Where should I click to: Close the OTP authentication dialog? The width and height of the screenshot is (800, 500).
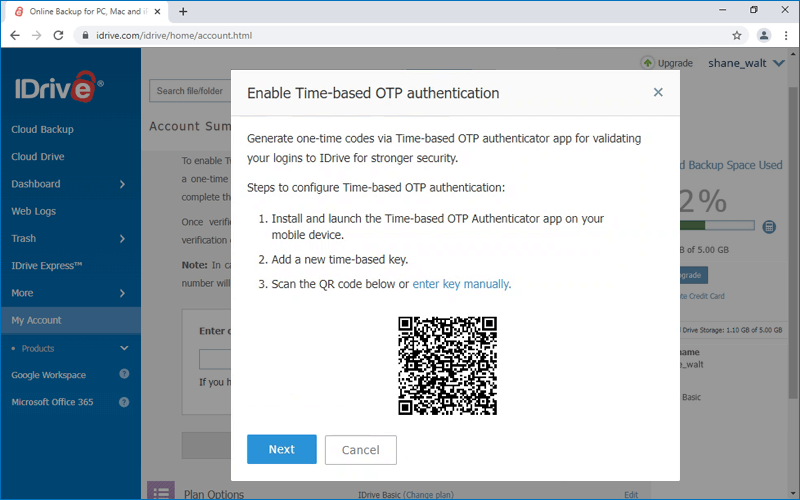[658, 92]
